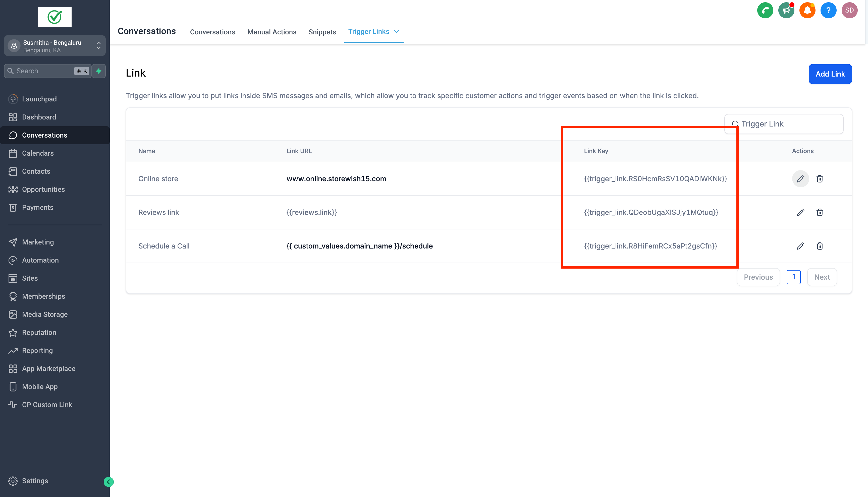The height and width of the screenshot is (497, 868).
Task: Open the App Marketplace
Action: (48, 369)
